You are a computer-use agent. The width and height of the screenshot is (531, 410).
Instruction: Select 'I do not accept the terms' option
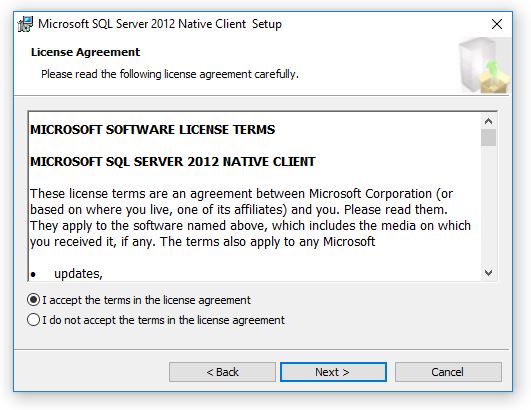34,320
